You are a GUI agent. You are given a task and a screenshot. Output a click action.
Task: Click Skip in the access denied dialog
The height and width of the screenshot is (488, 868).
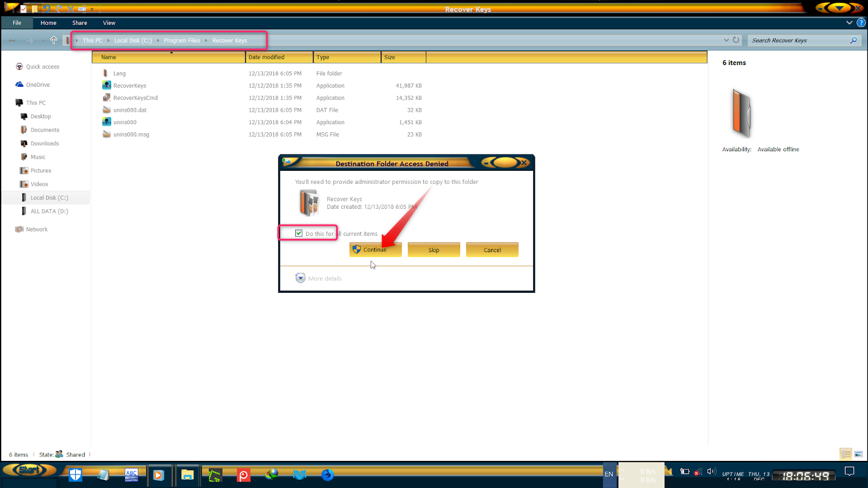click(x=434, y=249)
